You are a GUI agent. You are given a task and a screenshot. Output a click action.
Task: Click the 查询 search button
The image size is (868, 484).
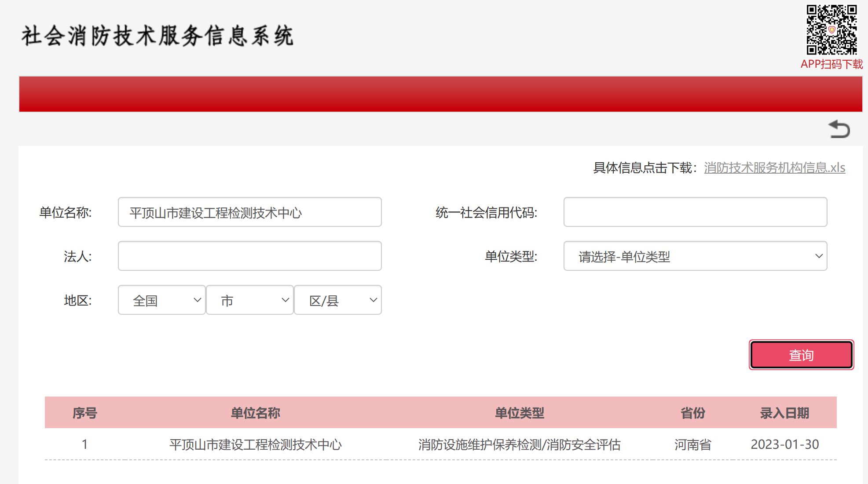801,355
